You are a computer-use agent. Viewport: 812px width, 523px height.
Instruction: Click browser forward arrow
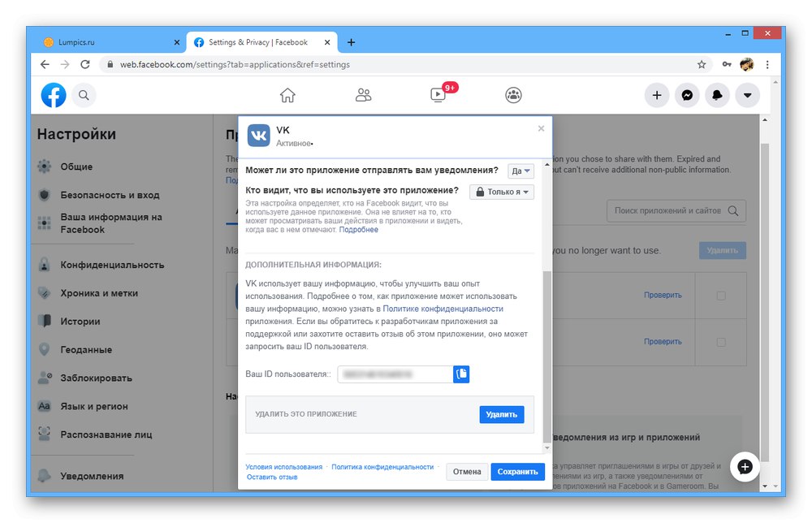[65, 65]
